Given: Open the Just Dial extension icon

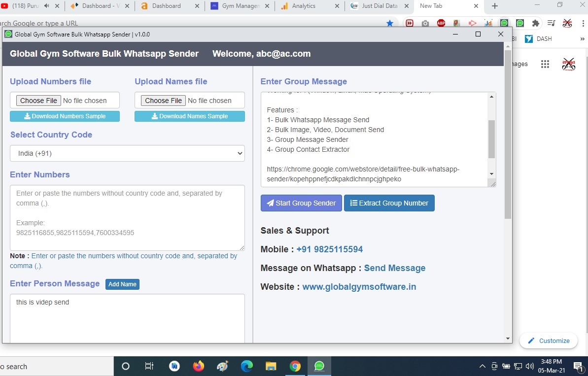Looking at the screenshot, I should [488, 23].
